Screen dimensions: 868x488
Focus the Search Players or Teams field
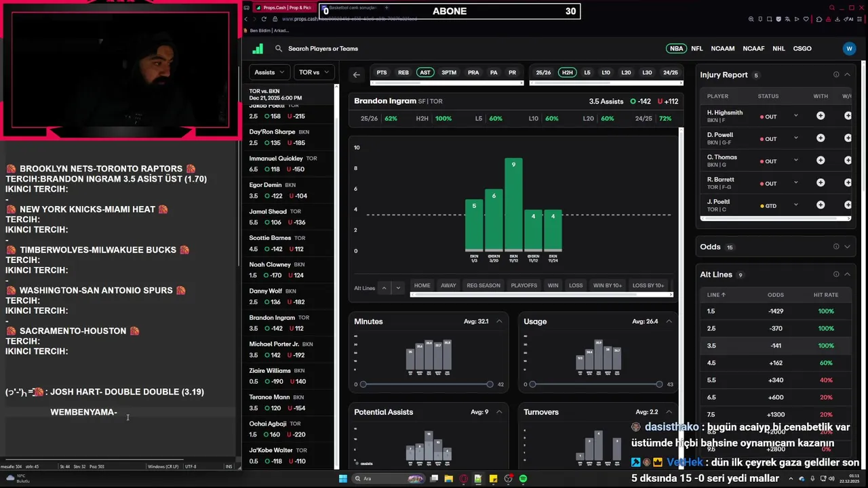(323, 49)
